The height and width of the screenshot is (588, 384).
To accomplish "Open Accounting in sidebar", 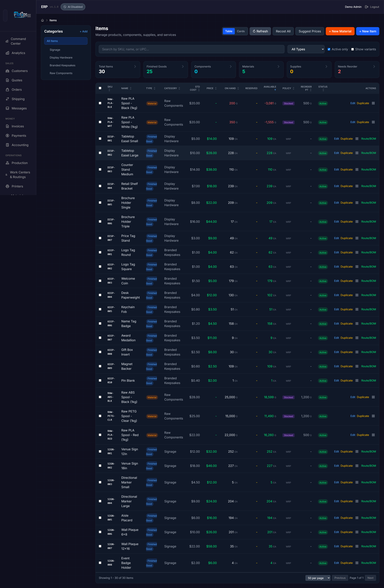I will point(18,145).
